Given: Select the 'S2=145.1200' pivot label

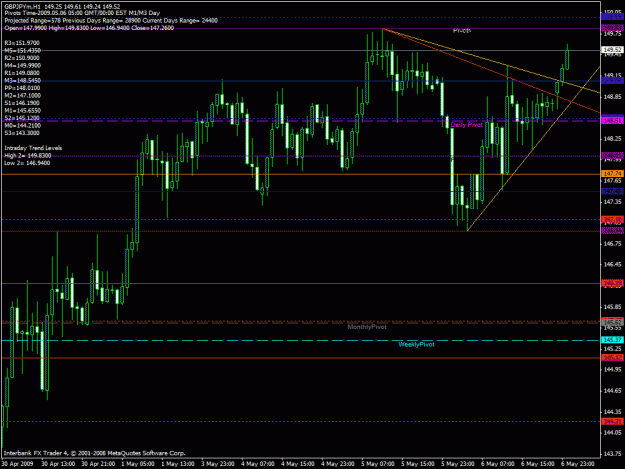Looking at the screenshot, I should coord(22,118).
